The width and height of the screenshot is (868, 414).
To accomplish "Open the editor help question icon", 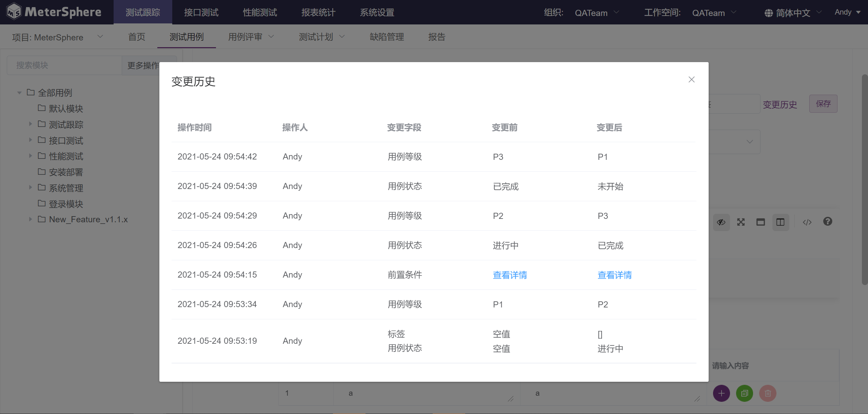I will (828, 222).
